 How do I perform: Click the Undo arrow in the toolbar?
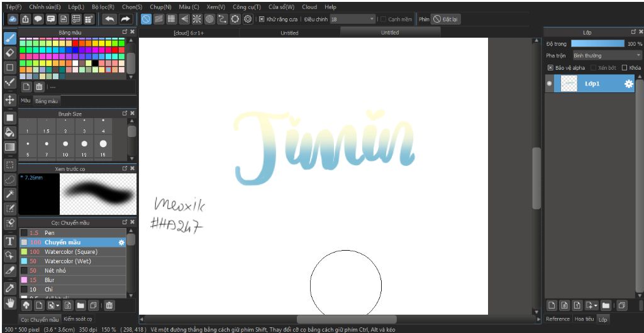109,19
